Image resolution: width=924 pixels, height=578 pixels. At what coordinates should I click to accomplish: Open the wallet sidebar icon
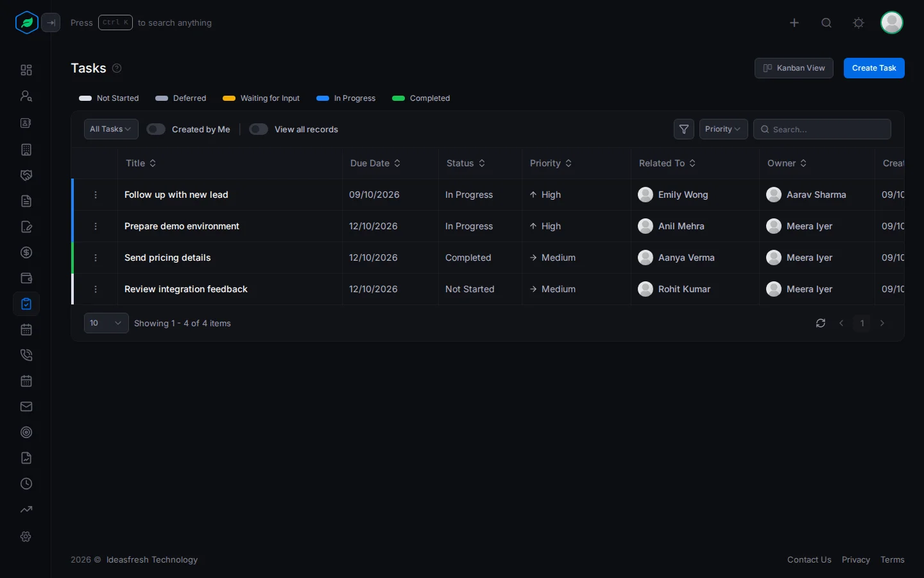26,278
